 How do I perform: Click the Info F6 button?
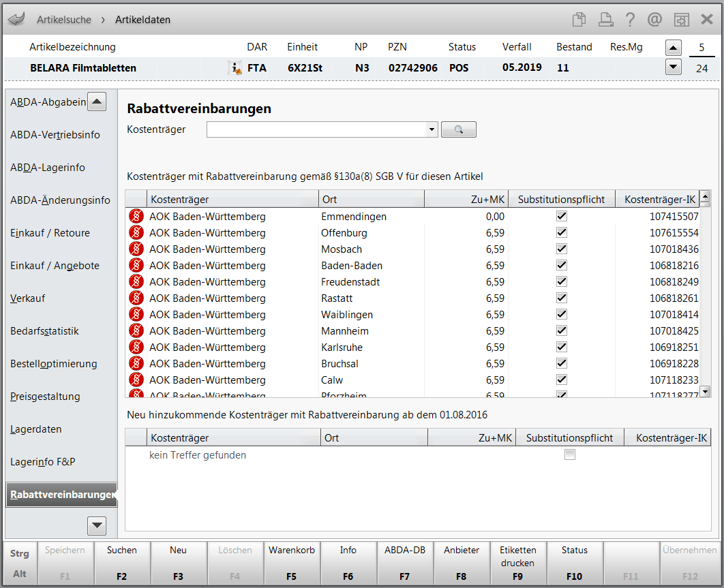click(348, 563)
